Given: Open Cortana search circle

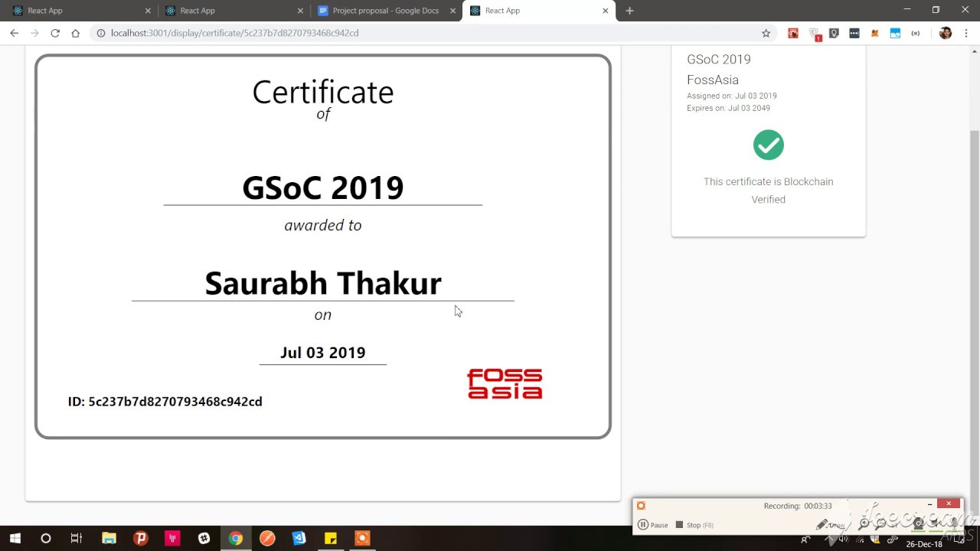Looking at the screenshot, I should click(46, 539).
